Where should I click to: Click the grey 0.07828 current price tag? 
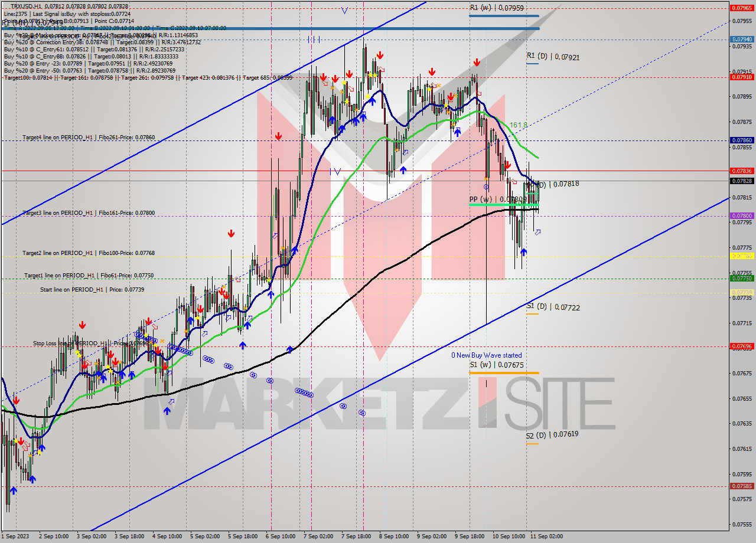(x=742, y=181)
